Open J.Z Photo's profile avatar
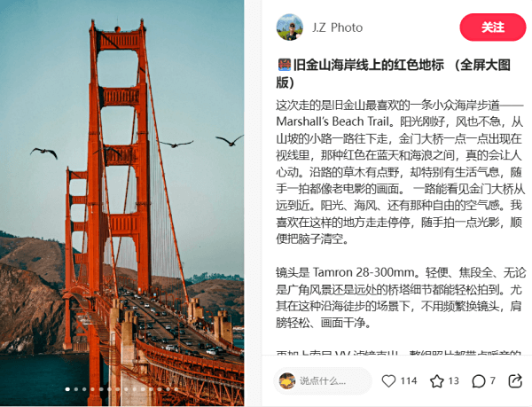The height and width of the screenshot is (407, 532). click(289, 27)
